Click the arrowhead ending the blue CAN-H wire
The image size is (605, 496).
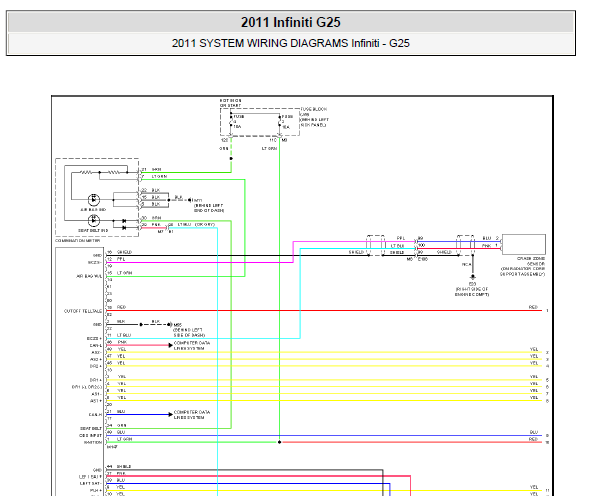pos(171,415)
